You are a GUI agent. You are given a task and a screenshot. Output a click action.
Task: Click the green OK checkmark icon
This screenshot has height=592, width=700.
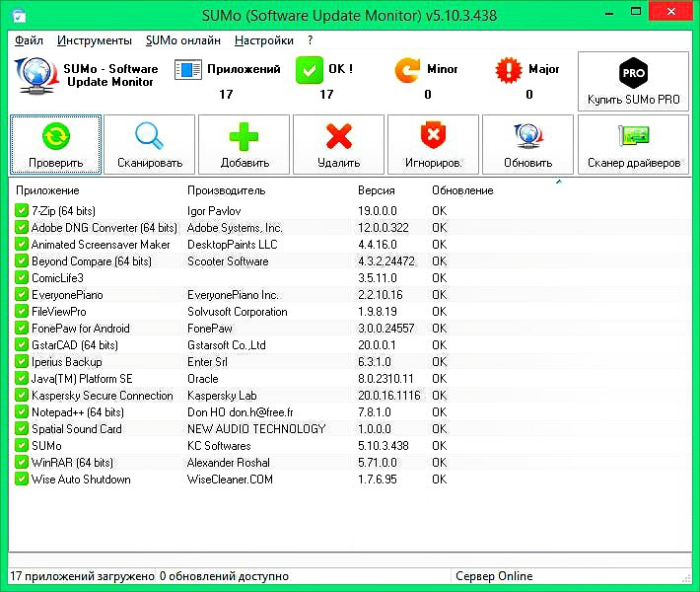pyautogui.click(x=309, y=70)
